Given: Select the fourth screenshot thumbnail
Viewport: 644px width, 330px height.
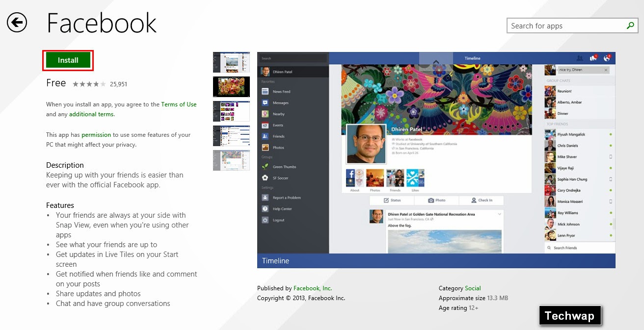Looking at the screenshot, I should pyautogui.click(x=231, y=136).
